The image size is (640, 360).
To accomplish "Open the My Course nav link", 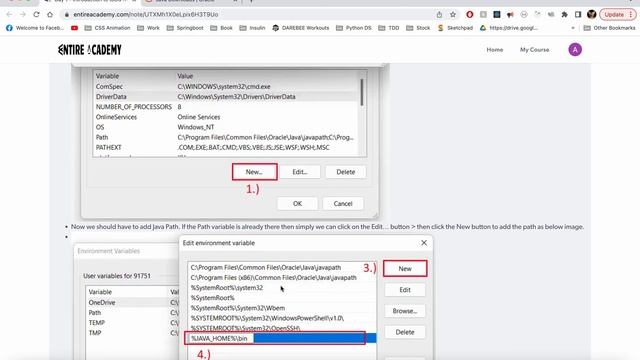I will 534,50.
